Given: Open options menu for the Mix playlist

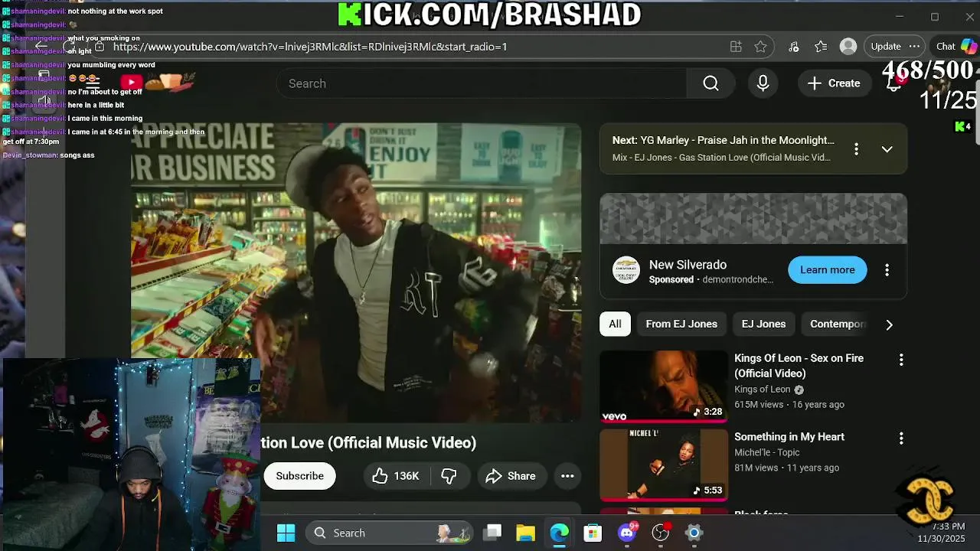Looking at the screenshot, I should pos(856,149).
